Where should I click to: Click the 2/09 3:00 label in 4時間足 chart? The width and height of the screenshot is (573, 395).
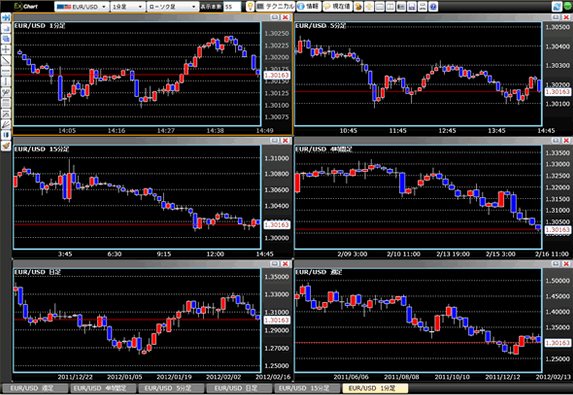pos(352,254)
